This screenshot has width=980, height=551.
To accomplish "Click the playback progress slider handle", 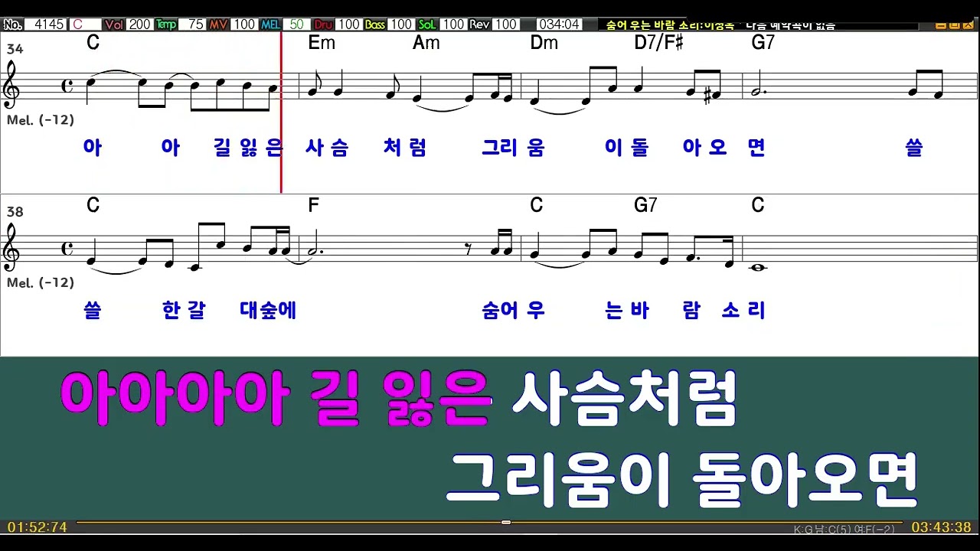I will pyautogui.click(x=506, y=522).
